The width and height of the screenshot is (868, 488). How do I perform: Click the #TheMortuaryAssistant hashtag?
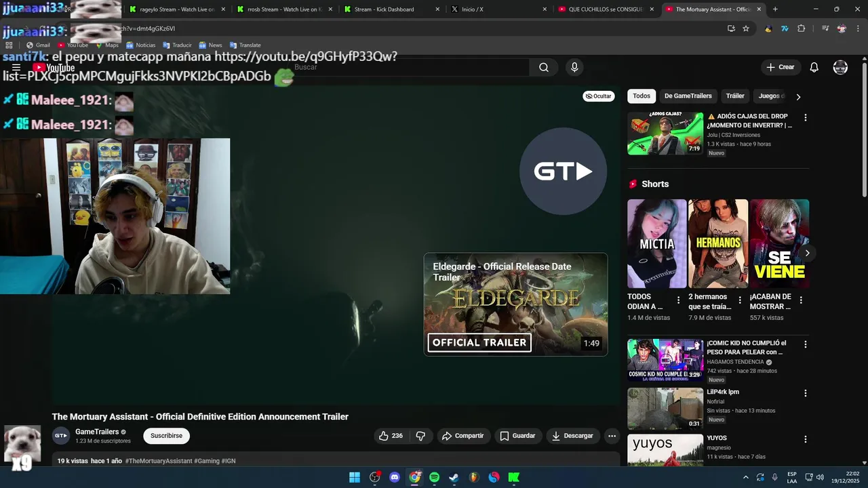pos(159,461)
